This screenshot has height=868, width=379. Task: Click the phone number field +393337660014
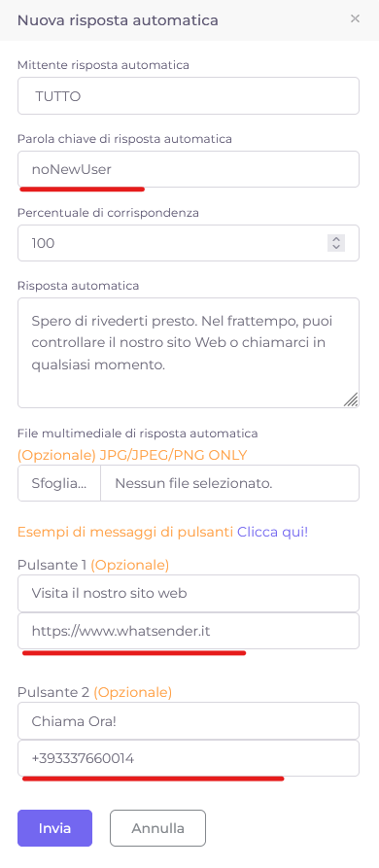pyautogui.click(x=189, y=758)
